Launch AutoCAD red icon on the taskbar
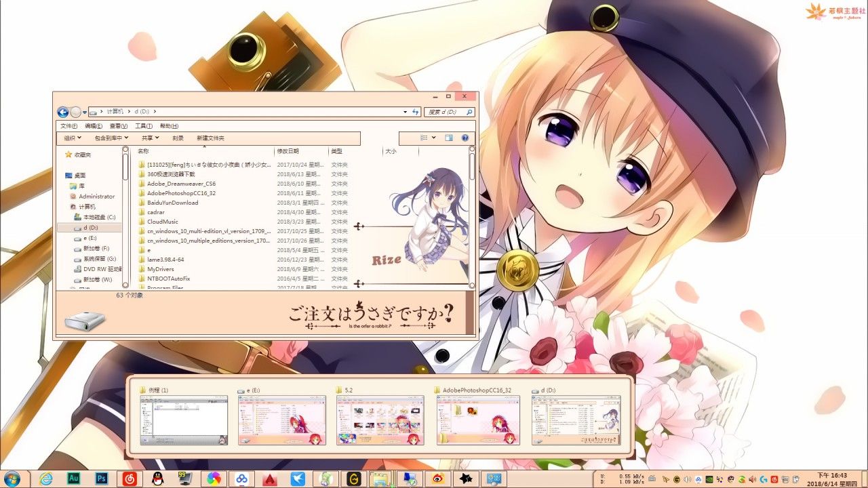This screenshot has height=488, width=868. pos(269,479)
